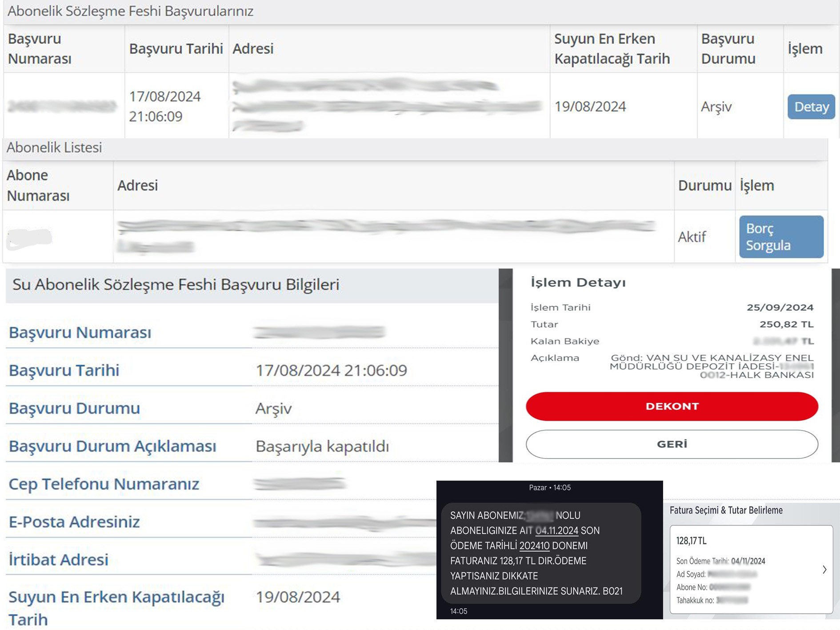
Task: Tap the GERİ button
Action: pos(672,444)
